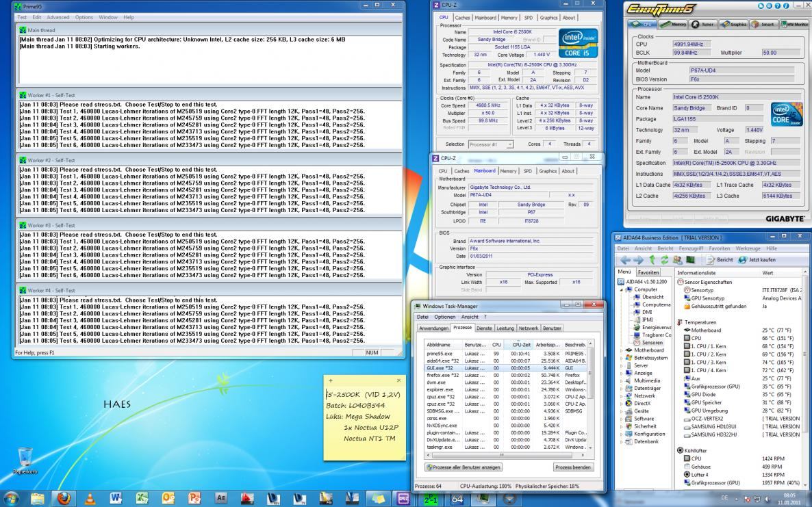Open Leistung tab in Task-Manager

pyautogui.click(x=505, y=328)
